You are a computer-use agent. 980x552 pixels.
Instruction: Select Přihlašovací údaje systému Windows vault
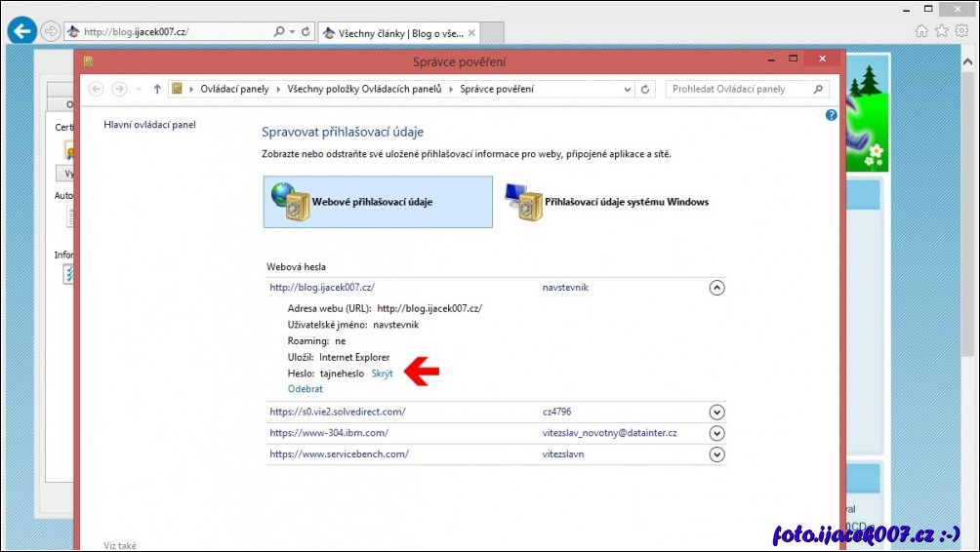click(x=607, y=202)
